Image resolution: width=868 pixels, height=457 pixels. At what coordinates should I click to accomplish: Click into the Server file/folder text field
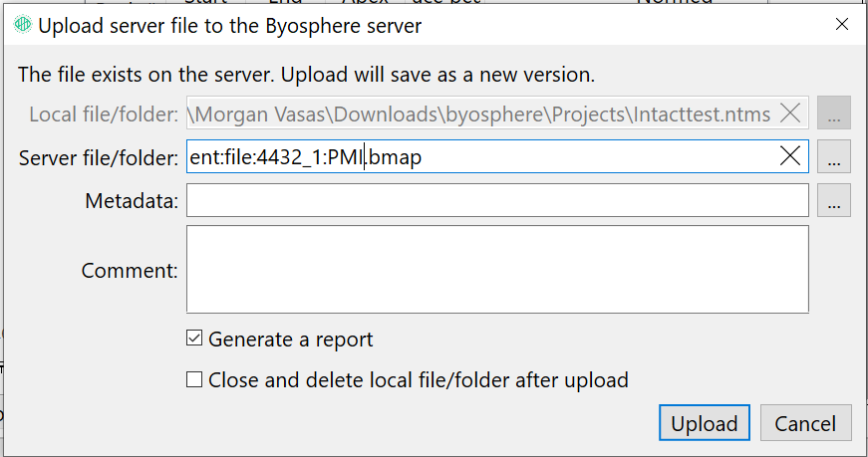pyautogui.click(x=497, y=156)
